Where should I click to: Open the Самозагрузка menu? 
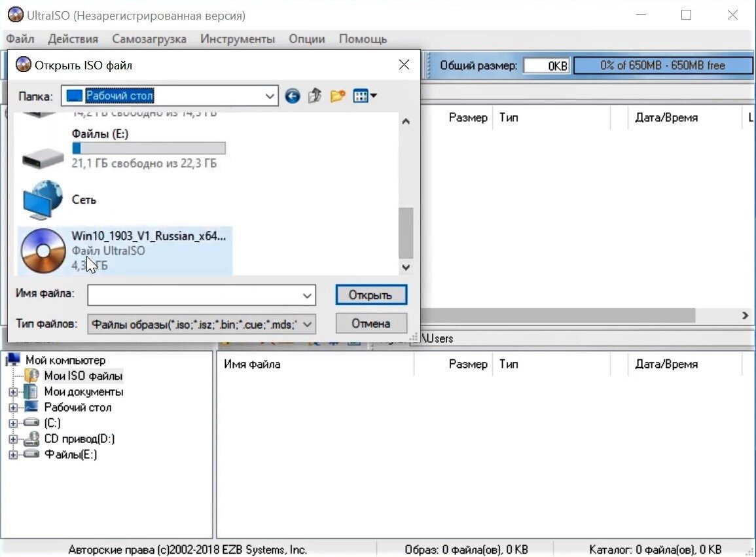pyautogui.click(x=149, y=39)
